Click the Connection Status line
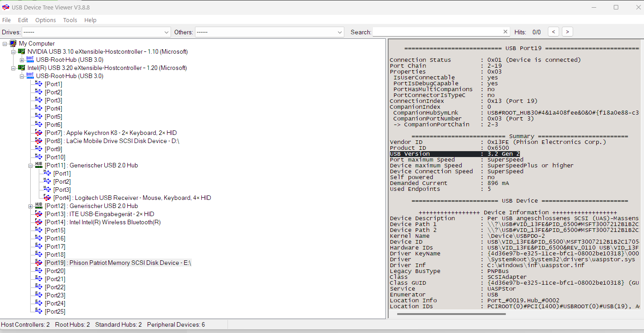This screenshot has height=333, width=644. tap(485, 60)
